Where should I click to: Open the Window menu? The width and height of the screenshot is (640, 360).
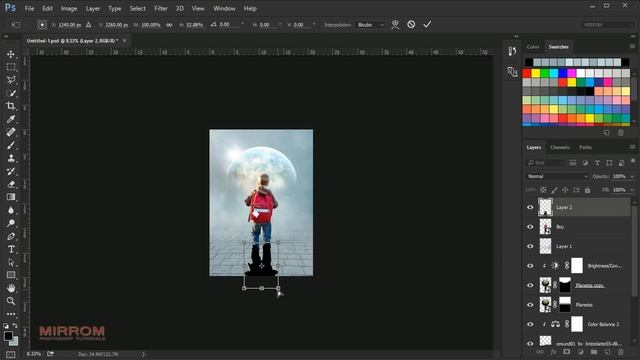(x=224, y=8)
